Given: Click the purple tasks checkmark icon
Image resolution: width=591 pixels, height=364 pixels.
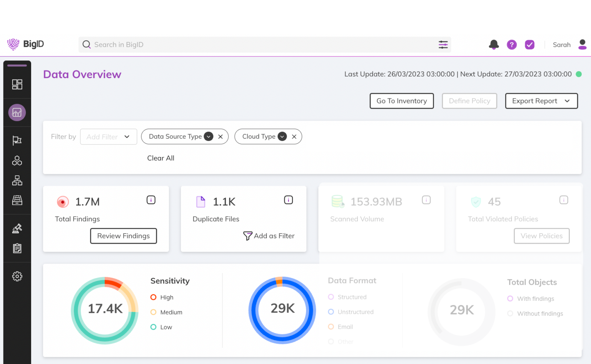Looking at the screenshot, I should (530, 45).
